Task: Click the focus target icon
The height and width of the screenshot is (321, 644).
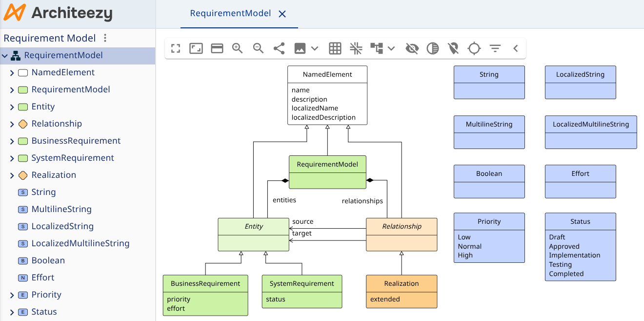Action: point(474,48)
